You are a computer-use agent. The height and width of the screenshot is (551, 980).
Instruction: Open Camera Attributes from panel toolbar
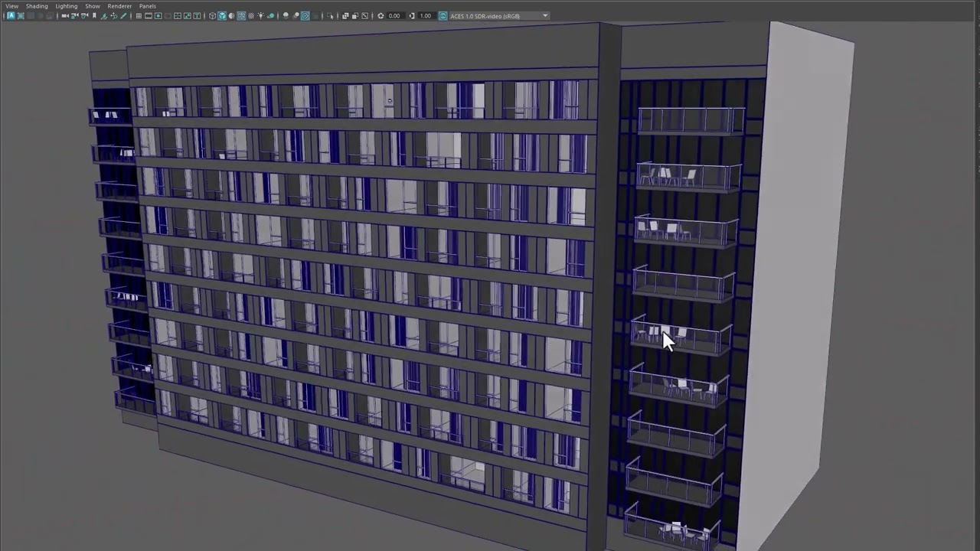tap(84, 15)
